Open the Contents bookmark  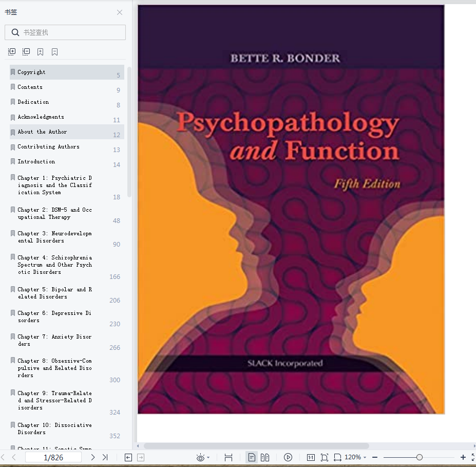[x=67, y=87]
